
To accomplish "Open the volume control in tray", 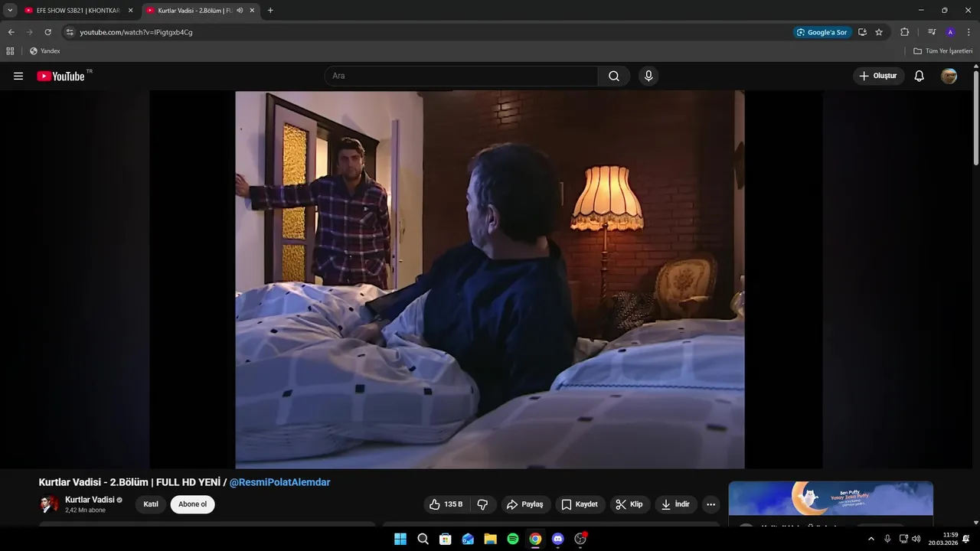I will point(916,539).
